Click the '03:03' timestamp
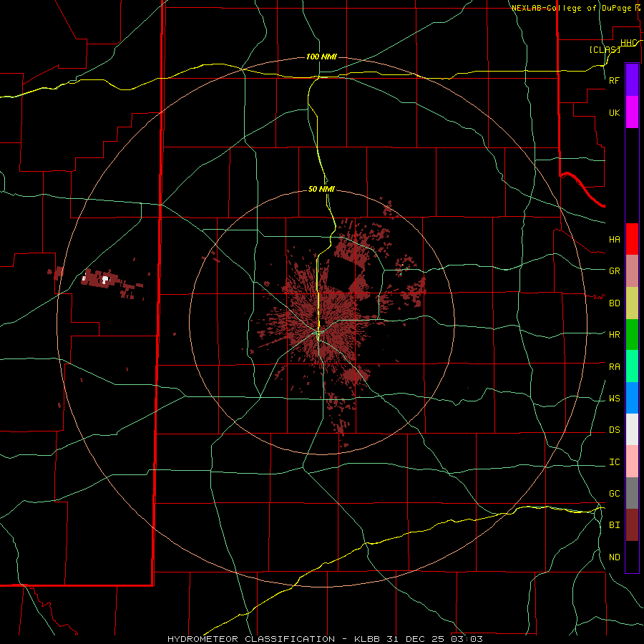The height and width of the screenshot is (644, 644). click(x=467, y=639)
